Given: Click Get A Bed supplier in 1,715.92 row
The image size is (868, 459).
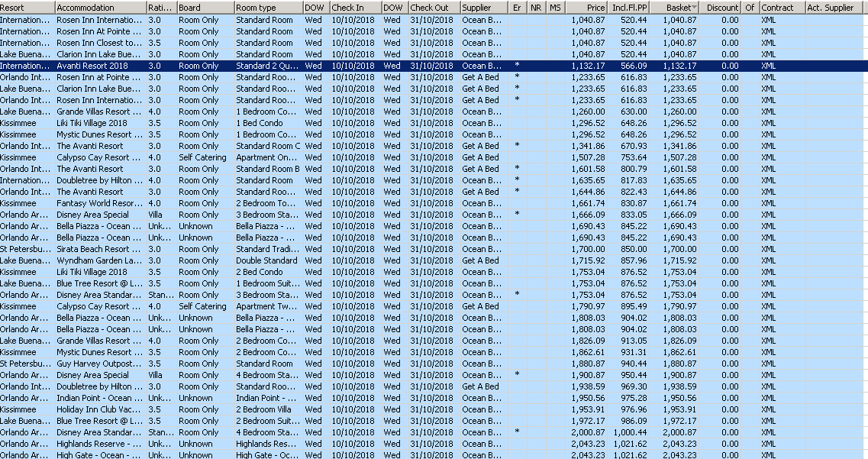Looking at the screenshot, I should pyautogui.click(x=480, y=260).
